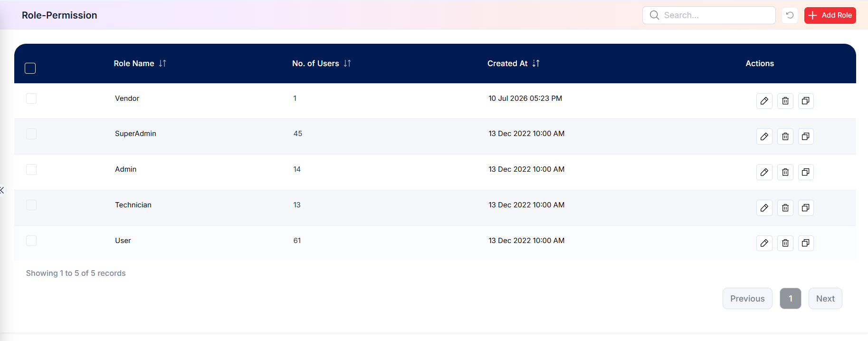868x341 pixels.
Task: Click the Actions column header
Action: (x=760, y=63)
